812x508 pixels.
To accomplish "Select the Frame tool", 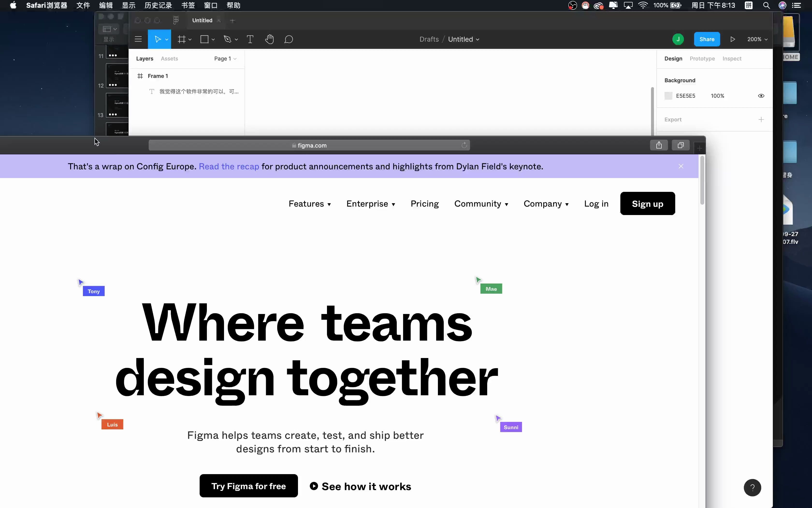I will click(x=181, y=39).
